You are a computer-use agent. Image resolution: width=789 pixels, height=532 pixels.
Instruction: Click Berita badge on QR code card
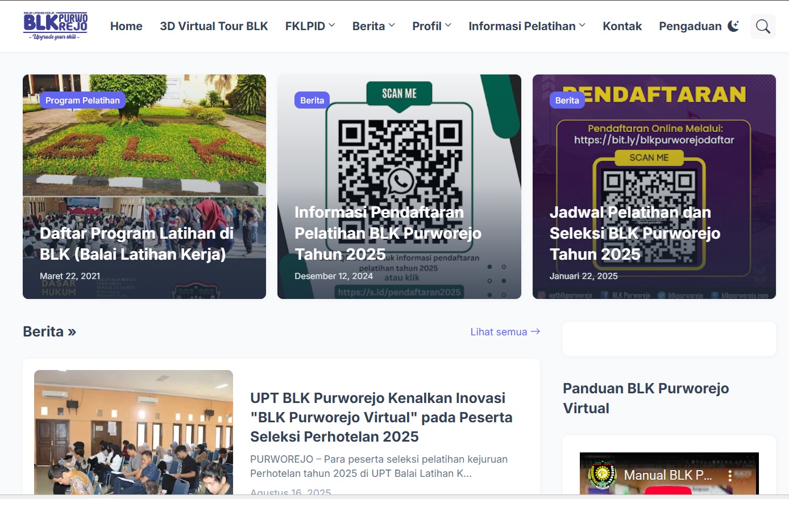pos(312,101)
